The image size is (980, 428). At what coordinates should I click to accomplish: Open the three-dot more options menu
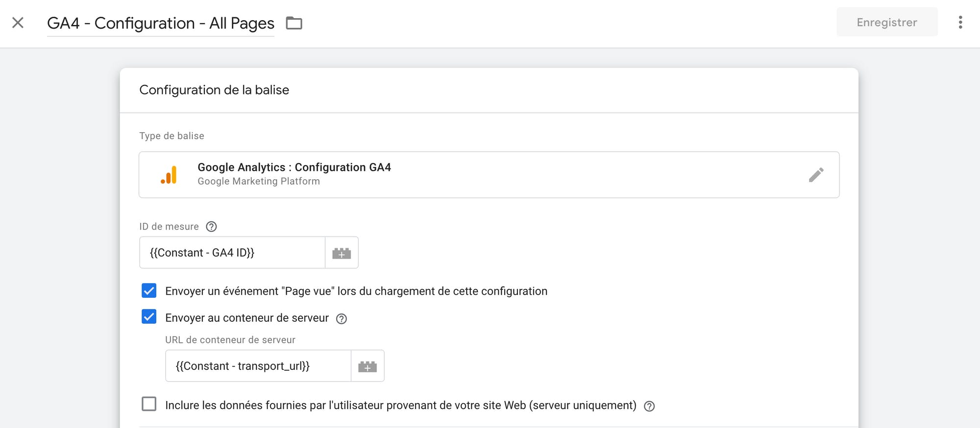pyautogui.click(x=960, y=23)
